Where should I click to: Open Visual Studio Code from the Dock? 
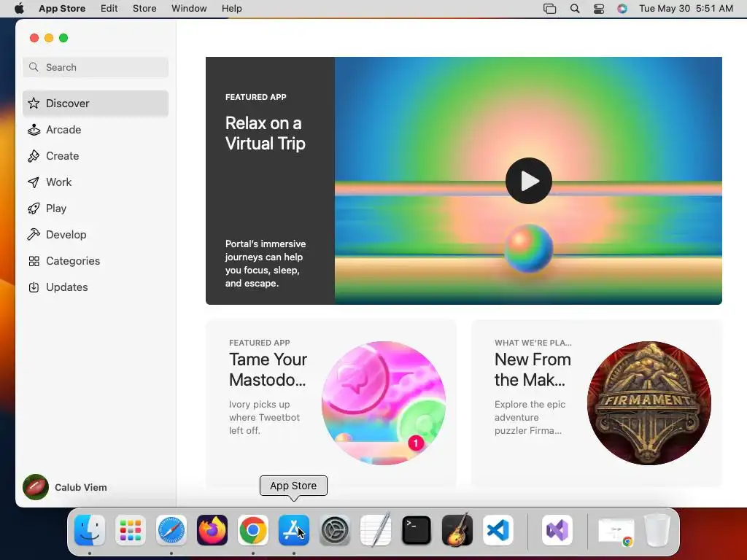click(498, 530)
